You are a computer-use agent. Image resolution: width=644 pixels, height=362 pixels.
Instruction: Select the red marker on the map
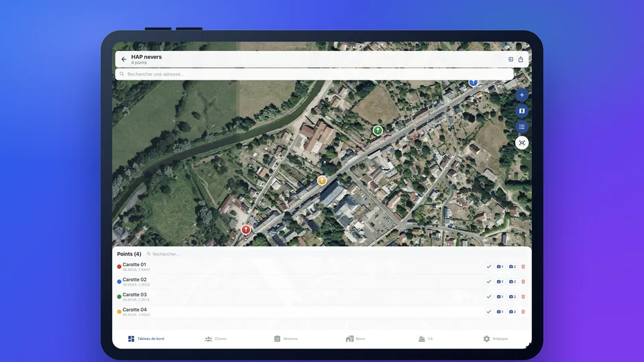click(x=246, y=229)
